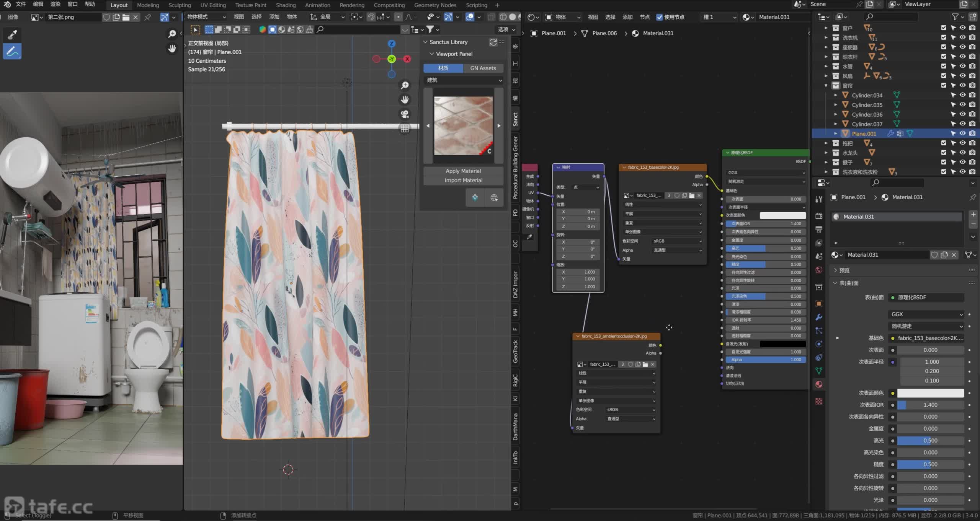Click the pan hand gizmo in the 3D viewport

(405, 100)
